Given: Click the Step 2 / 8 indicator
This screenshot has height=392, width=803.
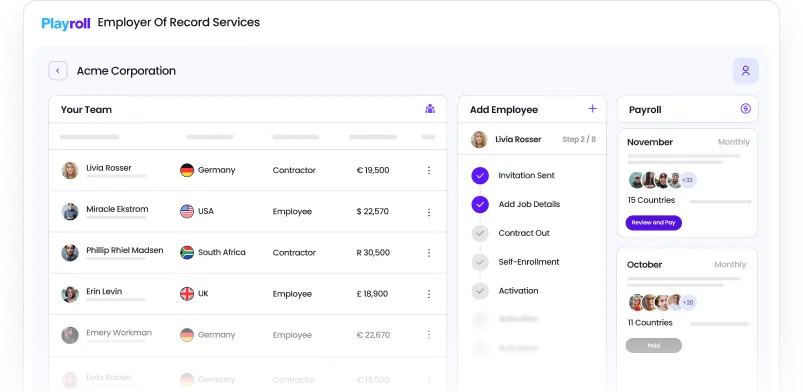Looking at the screenshot, I should coord(579,139).
